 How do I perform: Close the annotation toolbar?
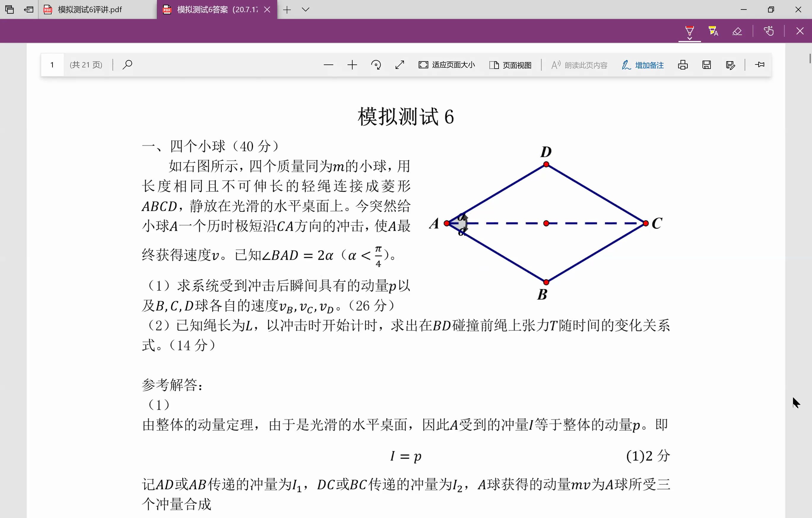800,31
